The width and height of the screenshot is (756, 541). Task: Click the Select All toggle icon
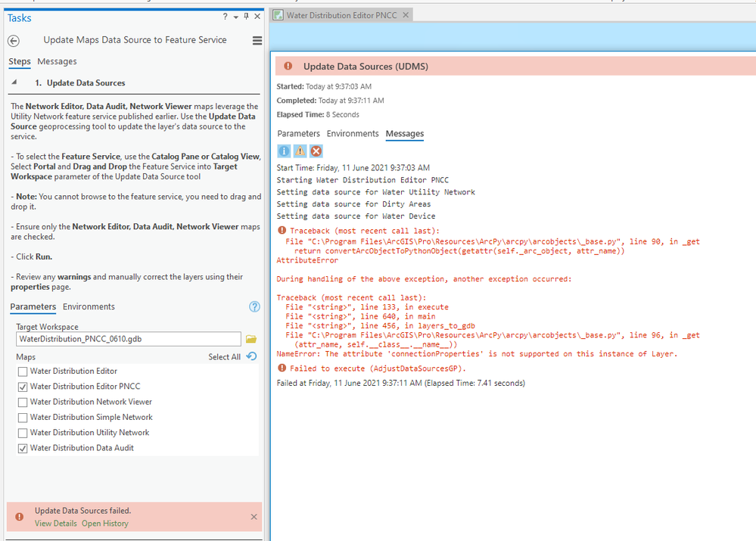pyautogui.click(x=252, y=356)
